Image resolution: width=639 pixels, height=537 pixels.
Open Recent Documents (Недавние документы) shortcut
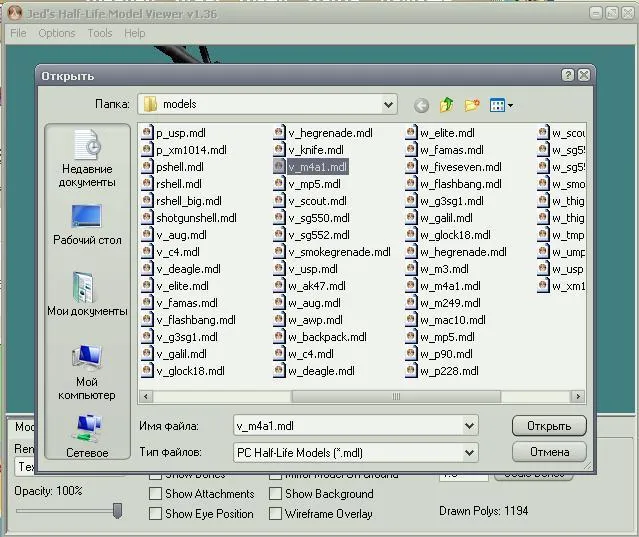point(86,158)
